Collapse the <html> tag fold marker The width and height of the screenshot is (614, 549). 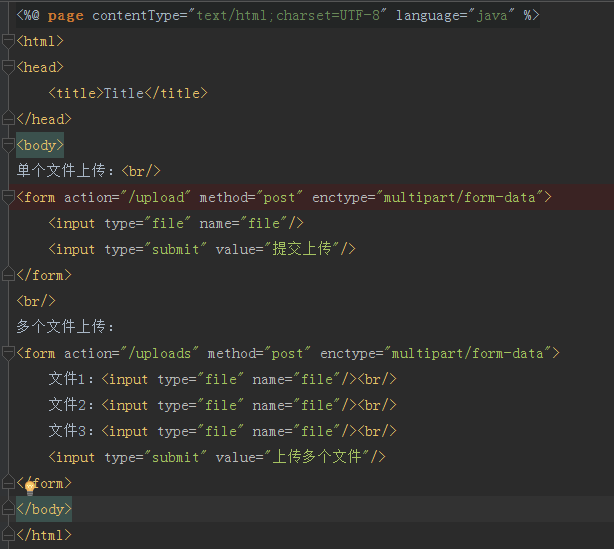(9, 42)
